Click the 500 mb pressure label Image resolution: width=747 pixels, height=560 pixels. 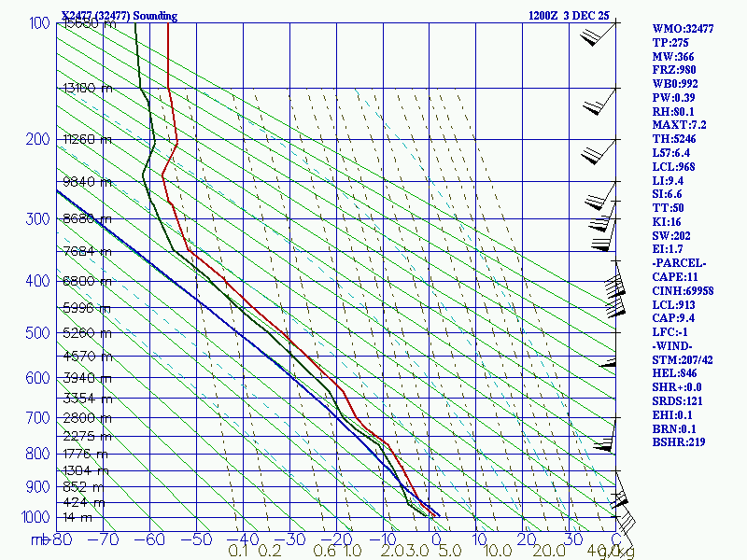coord(37,332)
